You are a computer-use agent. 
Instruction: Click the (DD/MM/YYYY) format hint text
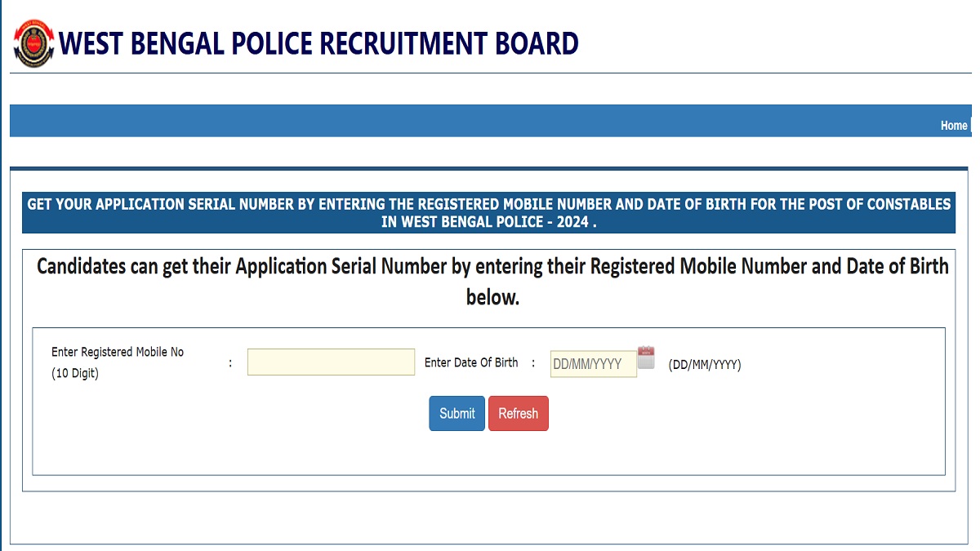click(x=705, y=365)
